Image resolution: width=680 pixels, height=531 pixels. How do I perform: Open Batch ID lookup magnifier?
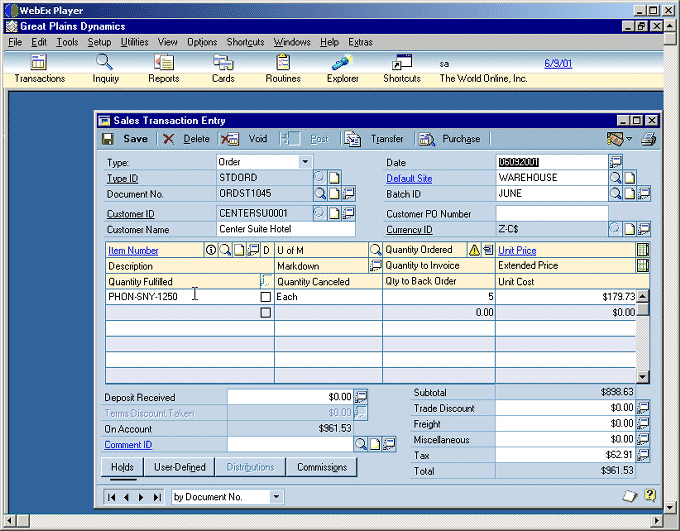[615, 193]
